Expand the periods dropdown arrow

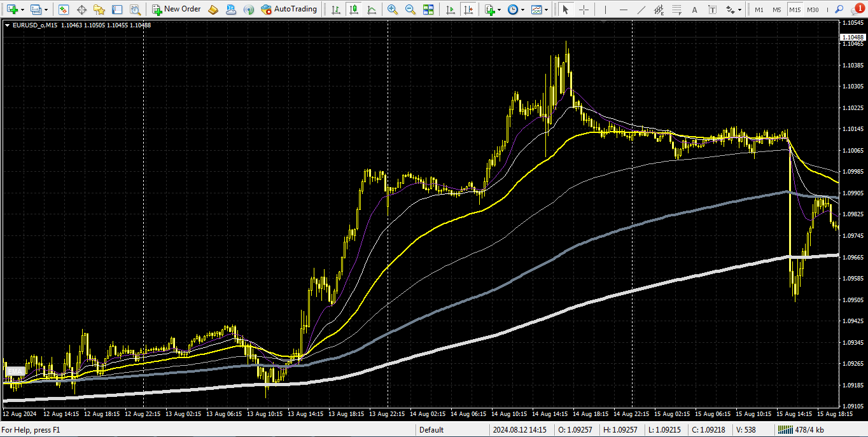pos(523,10)
